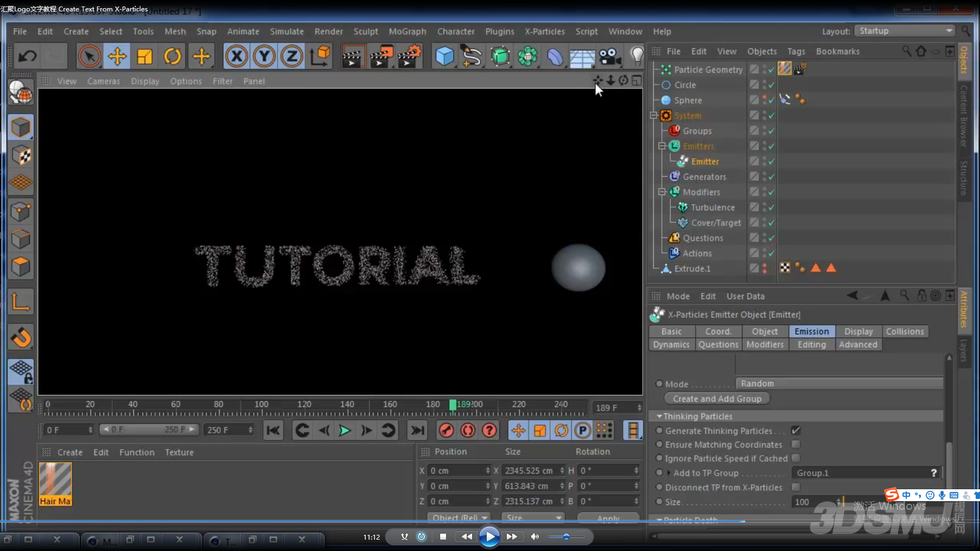Toggle Z axis lock
Screen dimensions: 980x551
tap(292, 56)
